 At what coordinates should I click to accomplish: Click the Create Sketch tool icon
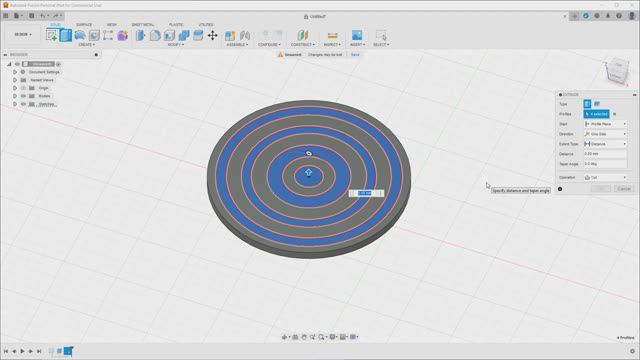(52, 36)
